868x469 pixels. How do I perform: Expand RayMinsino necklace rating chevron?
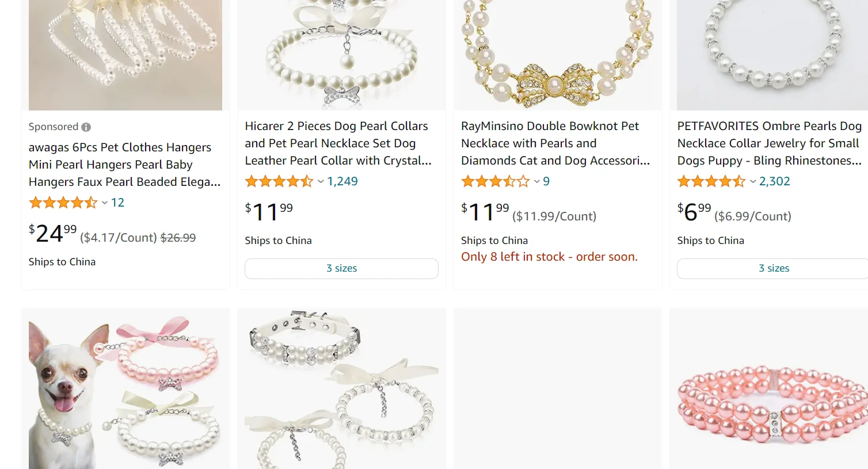pyautogui.click(x=536, y=182)
